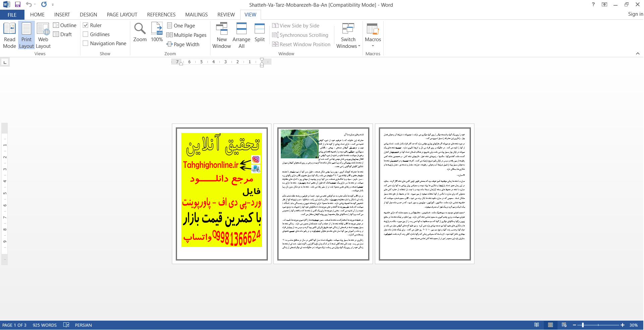Open the REVIEW tab
The image size is (644, 330).
226,15
